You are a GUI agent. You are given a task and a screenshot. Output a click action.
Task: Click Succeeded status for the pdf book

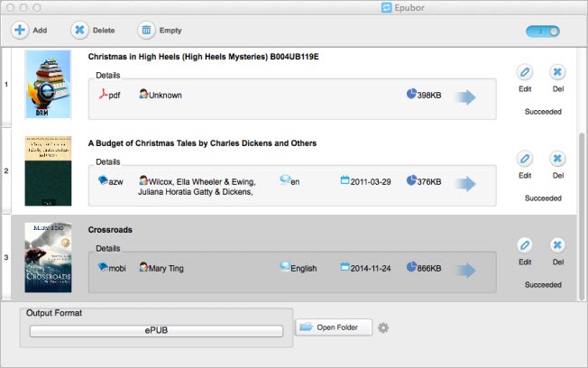click(543, 112)
